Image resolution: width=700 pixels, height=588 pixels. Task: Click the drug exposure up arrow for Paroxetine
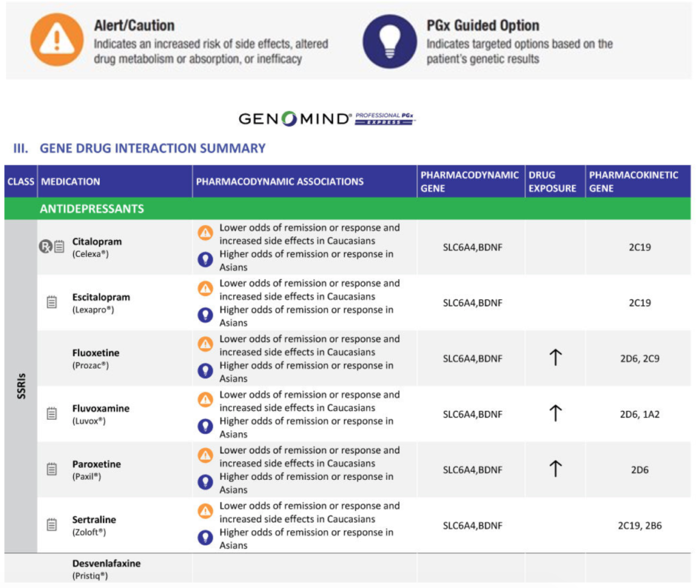[555, 469]
